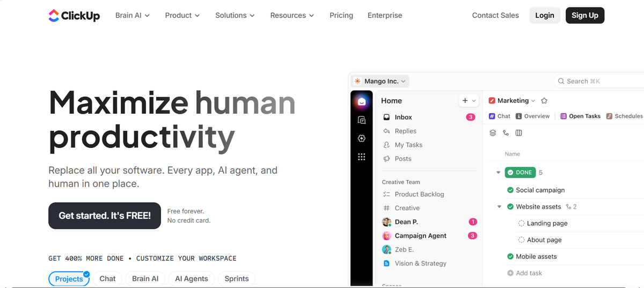Toggle the Mobile assets done checkmark
The width and height of the screenshot is (644, 288).
click(510, 256)
